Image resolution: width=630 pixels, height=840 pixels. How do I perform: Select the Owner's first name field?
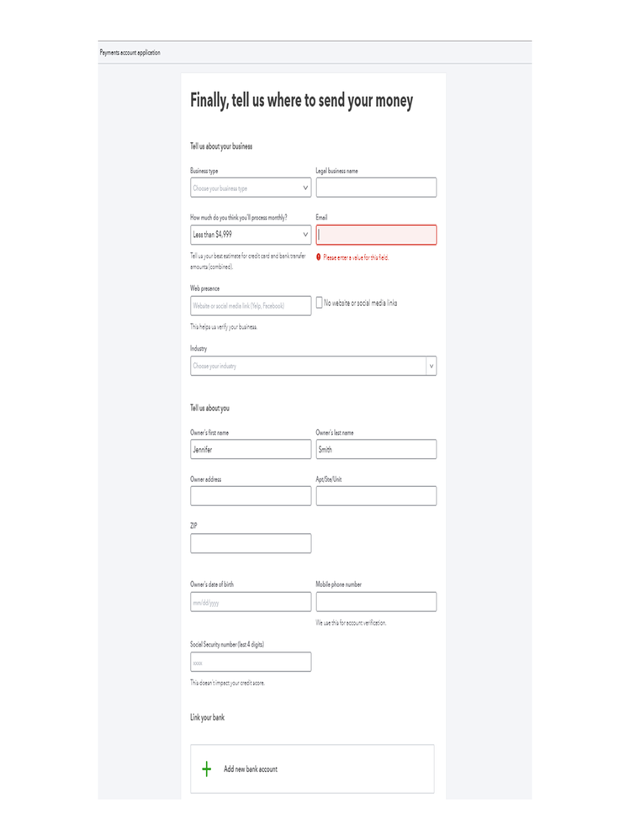coord(250,449)
